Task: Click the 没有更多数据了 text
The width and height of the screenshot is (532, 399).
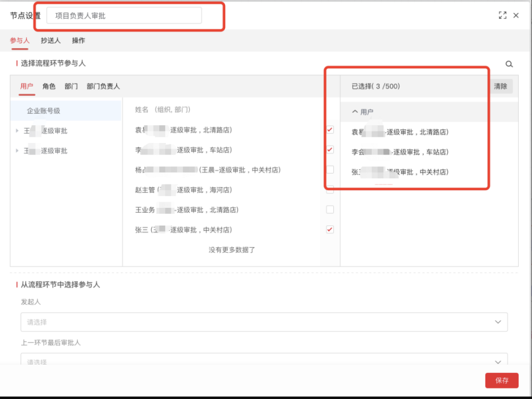Action: pyautogui.click(x=232, y=250)
